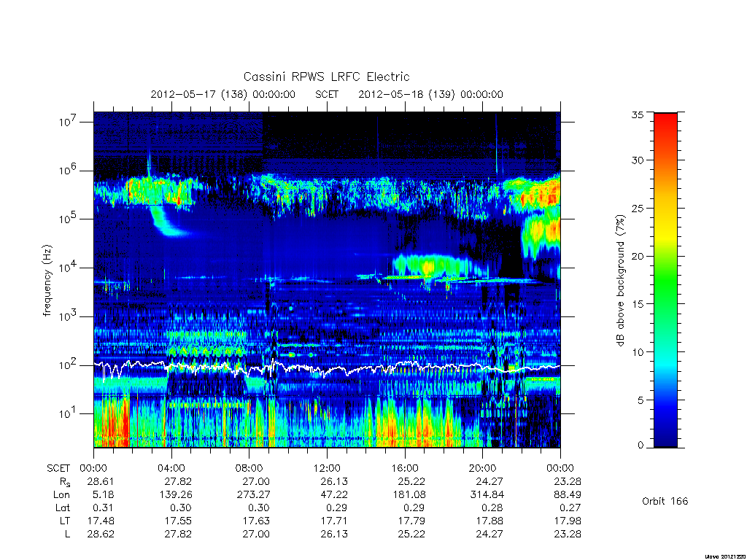Click the L value "23.28"
Viewport: 747px width, 560px height.
coord(568,534)
